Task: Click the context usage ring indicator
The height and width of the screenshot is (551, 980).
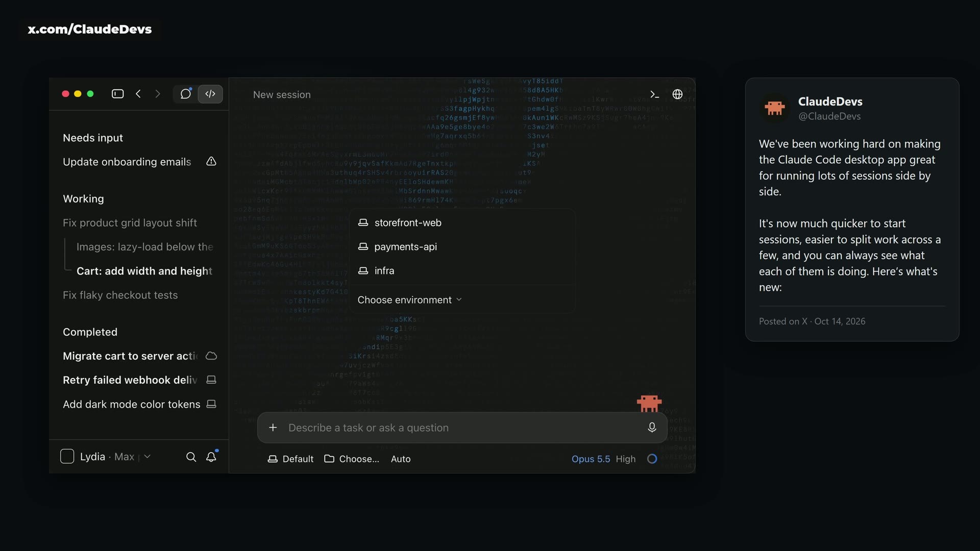Action: click(x=652, y=459)
